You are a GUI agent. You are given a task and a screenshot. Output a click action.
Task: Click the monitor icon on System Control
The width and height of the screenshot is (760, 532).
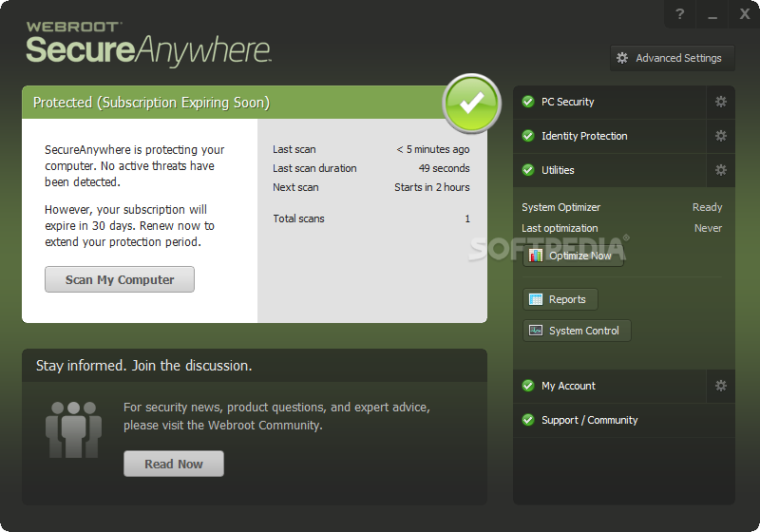click(536, 331)
